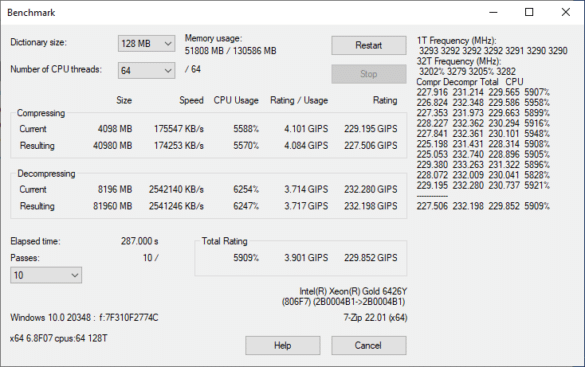Click the Cancel button
585x367 pixels.
coord(369,345)
